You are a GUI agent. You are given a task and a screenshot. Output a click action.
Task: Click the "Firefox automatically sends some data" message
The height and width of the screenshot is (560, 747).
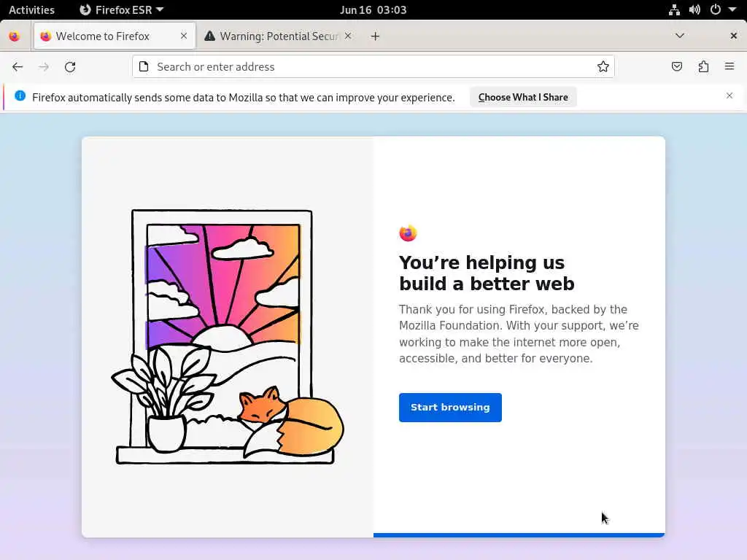pos(244,98)
